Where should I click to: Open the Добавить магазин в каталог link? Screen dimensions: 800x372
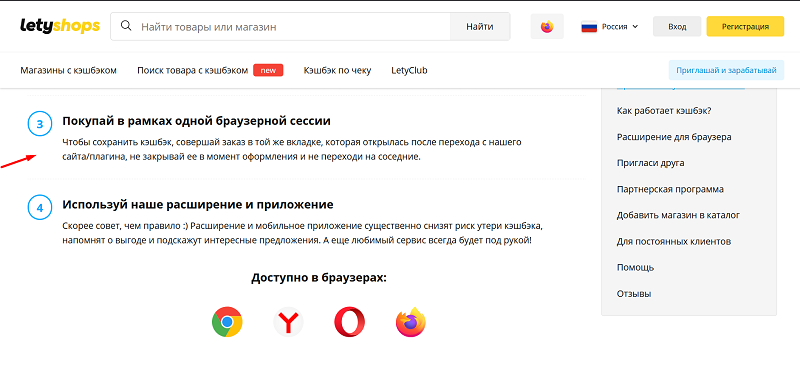pos(678,215)
